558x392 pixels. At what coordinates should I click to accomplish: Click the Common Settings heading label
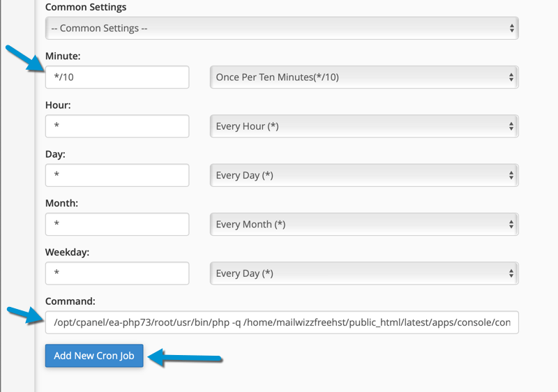pyautogui.click(x=86, y=7)
